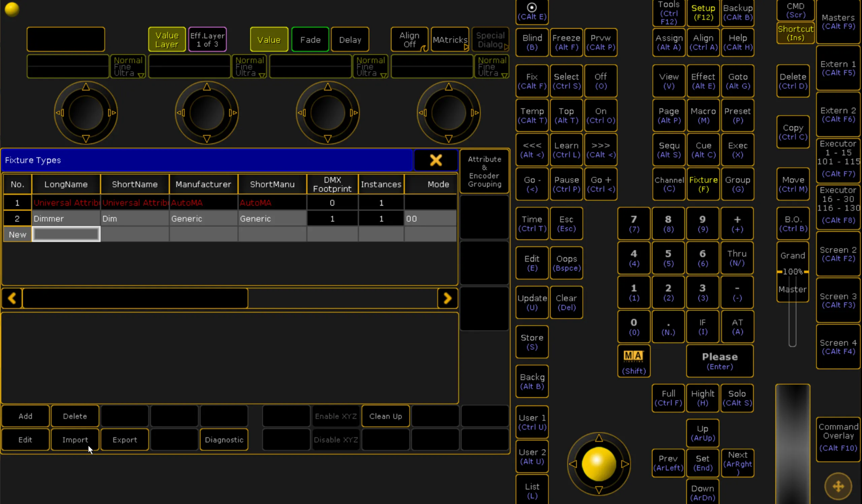Select the Value layer button
The width and height of the screenshot is (862, 504).
269,39
